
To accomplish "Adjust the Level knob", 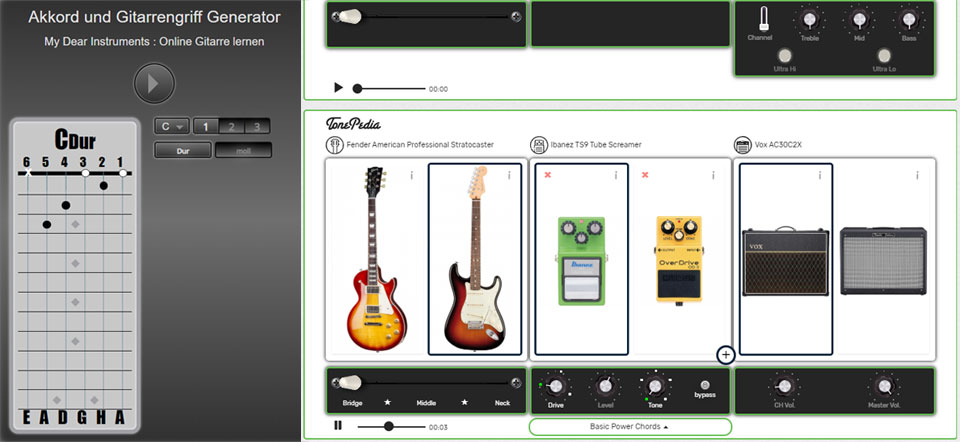I will pyautogui.click(x=605, y=386).
